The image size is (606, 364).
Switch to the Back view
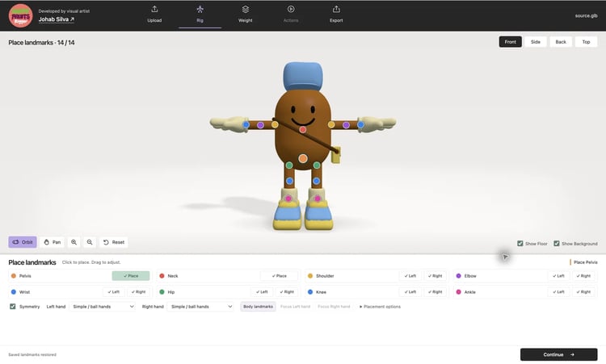tap(561, 42)
